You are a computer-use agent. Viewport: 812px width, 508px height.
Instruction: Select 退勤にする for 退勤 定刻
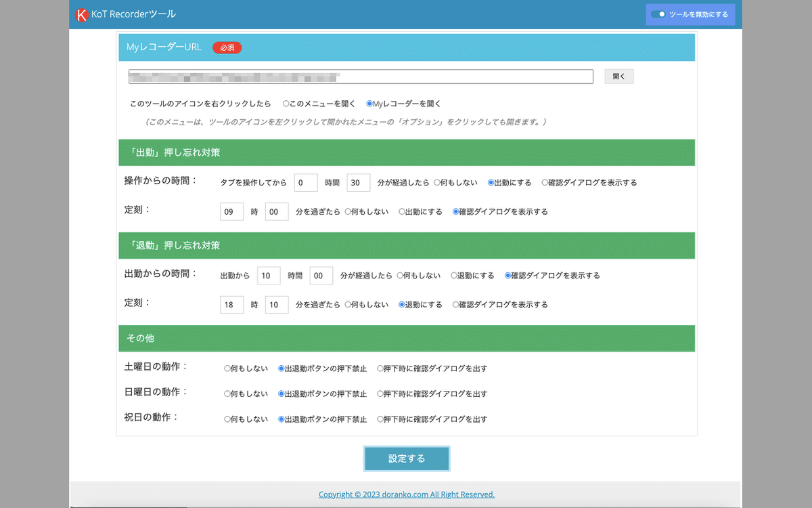pos(402,305)
